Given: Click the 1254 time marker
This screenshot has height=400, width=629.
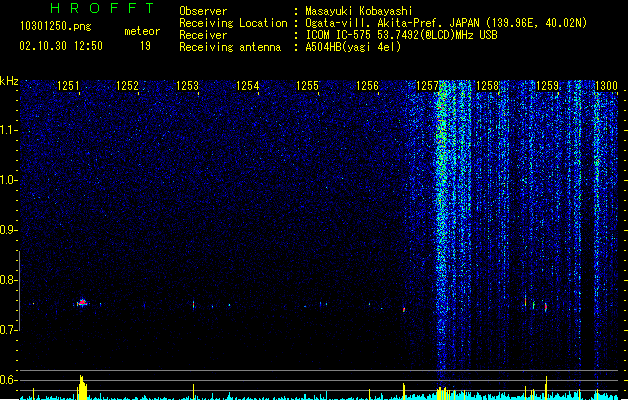Looking at the screenshot, I should pos(248,85).
